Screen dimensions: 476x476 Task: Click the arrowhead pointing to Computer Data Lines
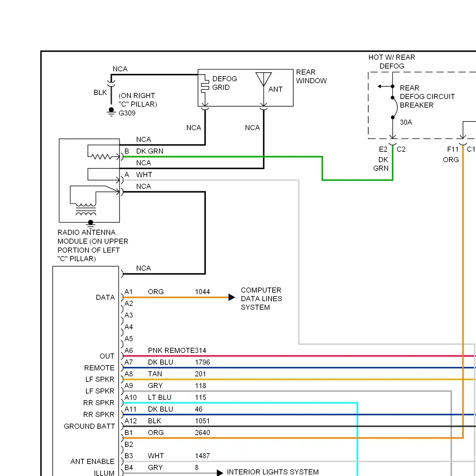[x=232, y=297]
